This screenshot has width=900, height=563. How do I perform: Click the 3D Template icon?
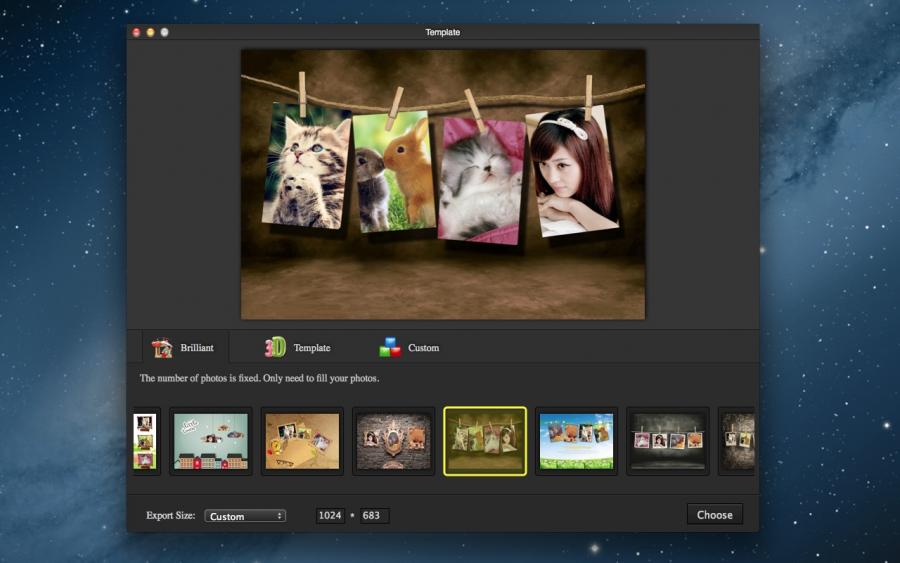coord(275,348)
